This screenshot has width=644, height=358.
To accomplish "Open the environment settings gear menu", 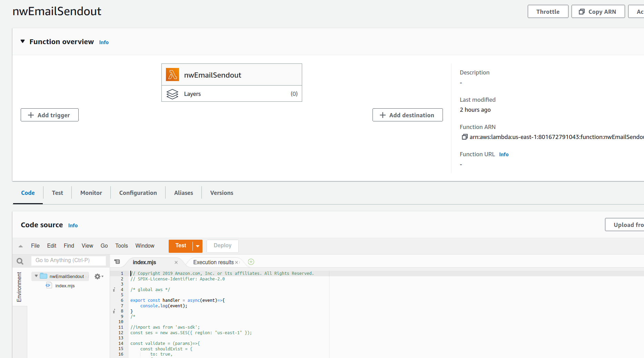I will [x=99, y=276].
